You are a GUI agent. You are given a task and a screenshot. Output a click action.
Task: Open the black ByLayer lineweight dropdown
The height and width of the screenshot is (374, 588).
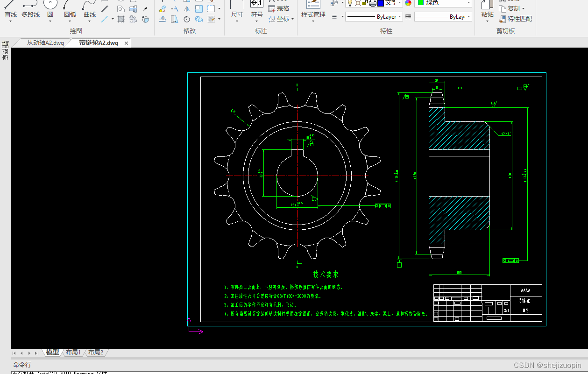point(374,17)
